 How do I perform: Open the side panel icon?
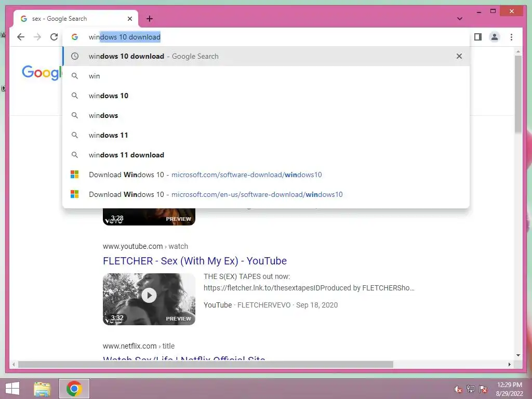pos(478,37)
